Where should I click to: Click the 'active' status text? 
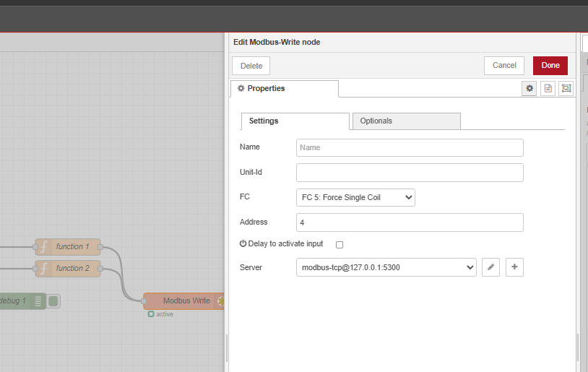pos(165,314)
